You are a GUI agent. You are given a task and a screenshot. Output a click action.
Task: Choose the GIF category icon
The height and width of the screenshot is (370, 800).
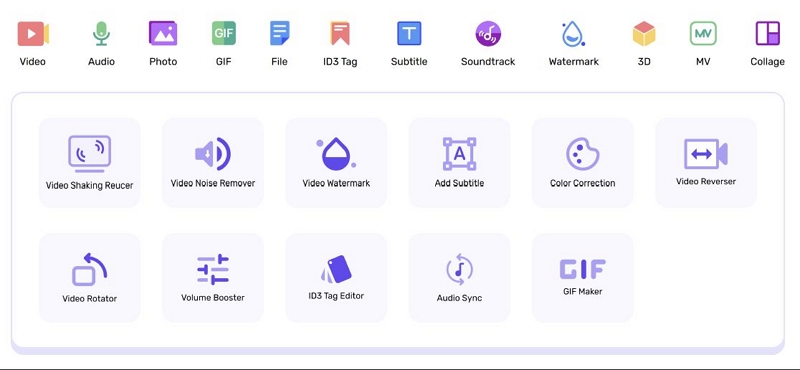coord(223,33)
